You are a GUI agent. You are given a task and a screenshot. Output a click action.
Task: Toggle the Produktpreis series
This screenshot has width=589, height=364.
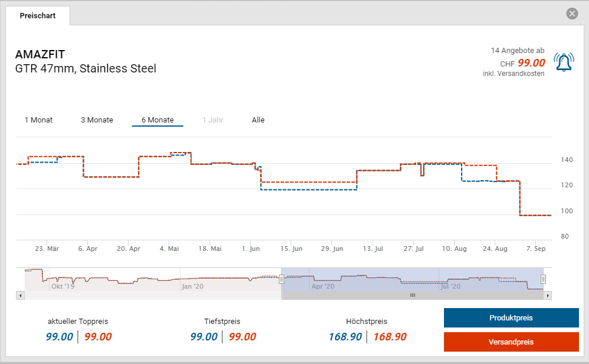(x=511, y=318)
